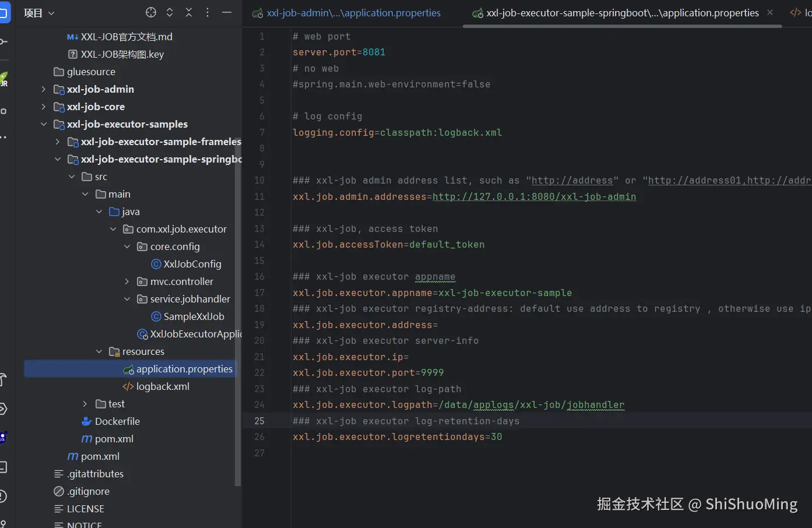
Task: Click the Select Opened File target icon
Action: click(x=151, y=12)
